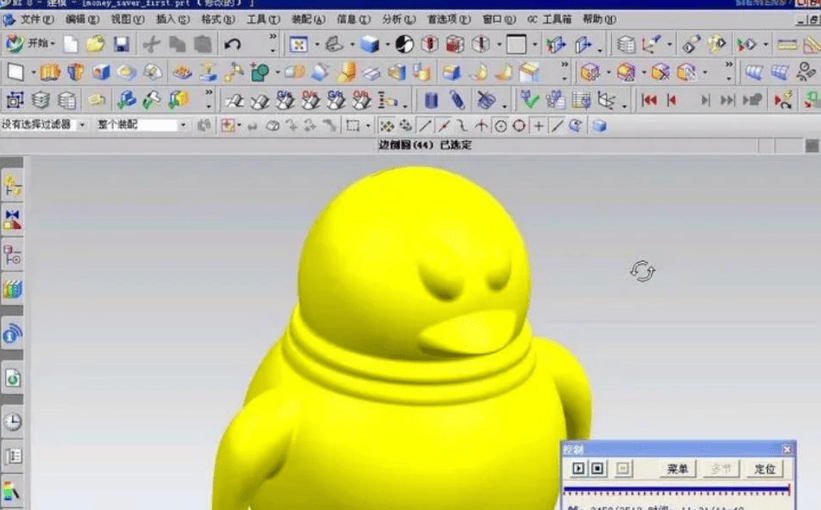This screenshot has width=821, height=510.
Task: Toggle the snap point on curve icon
Action: 557,126
